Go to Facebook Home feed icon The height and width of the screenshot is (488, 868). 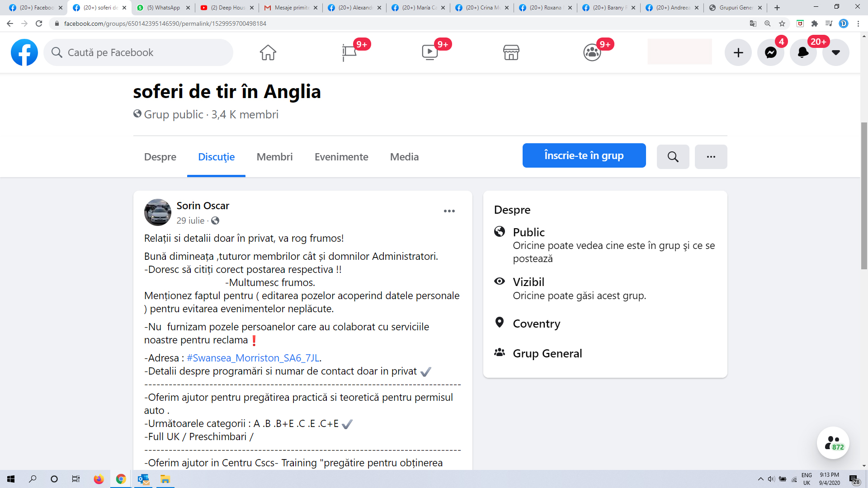tap(268, 52)
